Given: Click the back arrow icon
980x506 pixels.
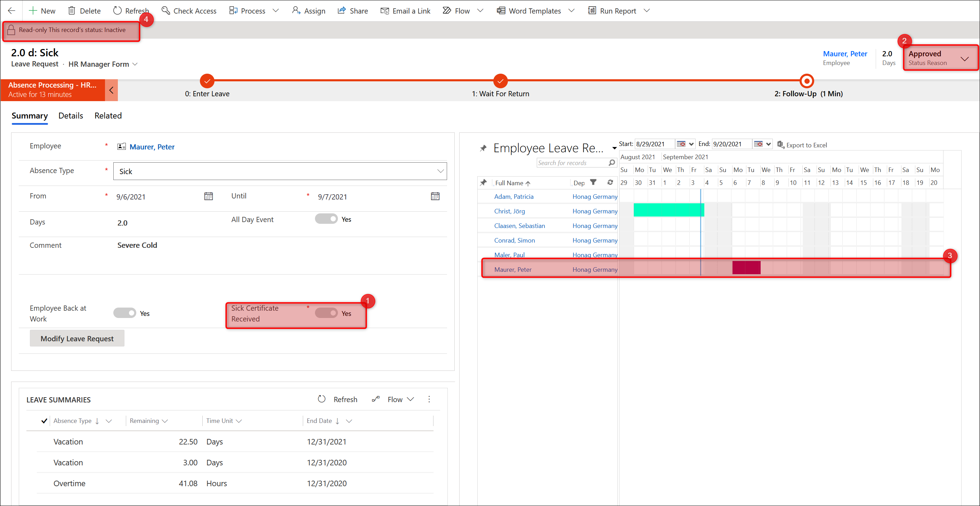Looking at the screenshot, I should point(11,11).
